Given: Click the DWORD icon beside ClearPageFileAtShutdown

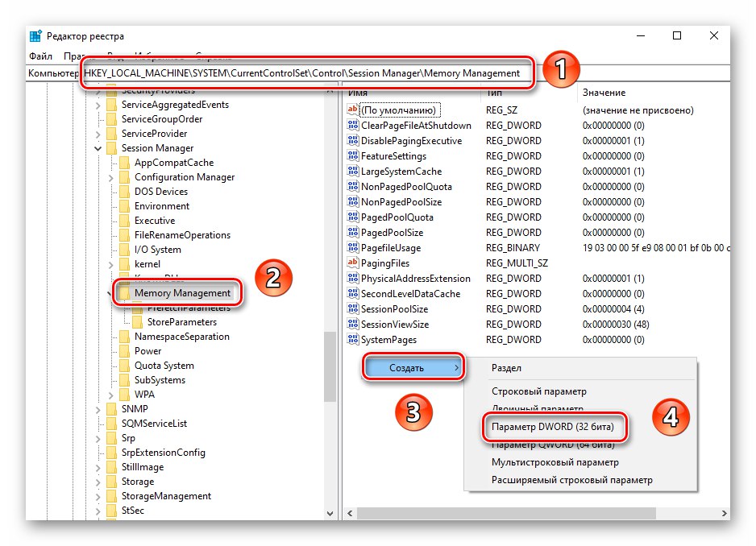Looking at the screenshot, I should tap(352, 125).
